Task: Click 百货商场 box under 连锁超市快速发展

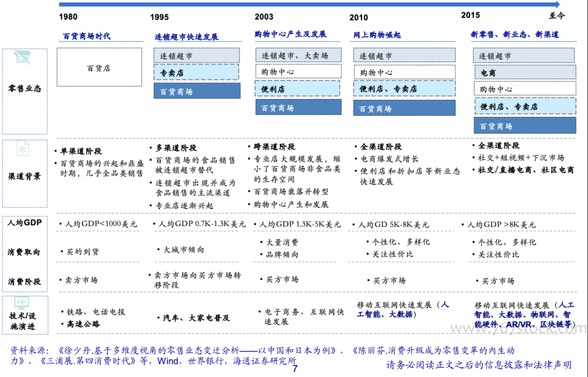Action: point(197,91)
